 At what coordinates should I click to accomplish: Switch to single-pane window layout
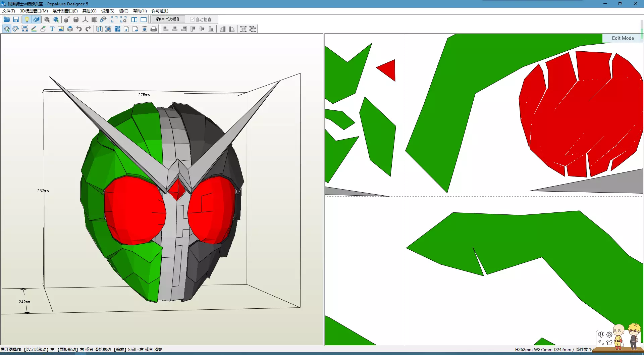tap(144, 19)
